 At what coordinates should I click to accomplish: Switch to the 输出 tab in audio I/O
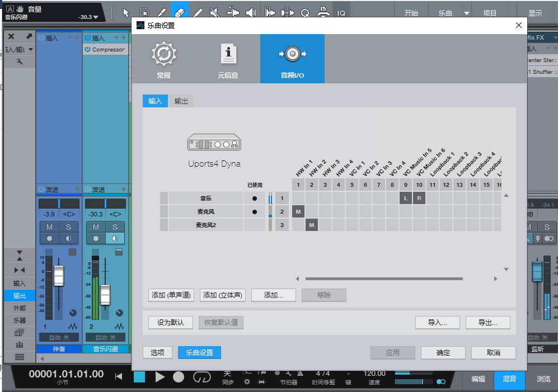tap(181, 101)
